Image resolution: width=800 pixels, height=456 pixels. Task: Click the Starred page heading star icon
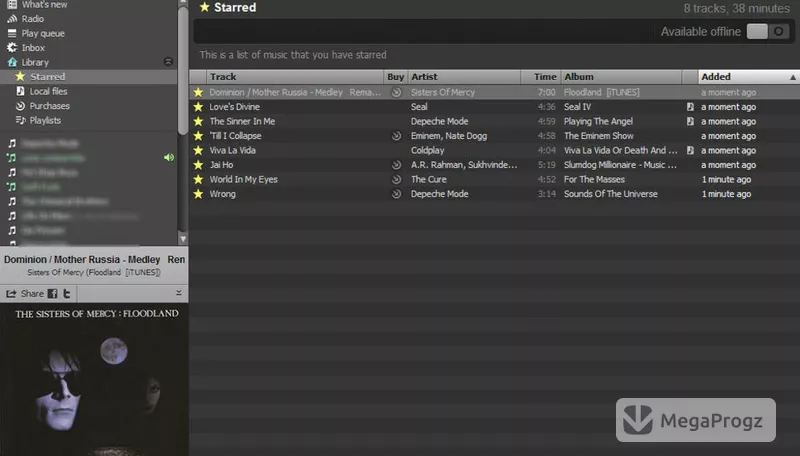[205, 7]
